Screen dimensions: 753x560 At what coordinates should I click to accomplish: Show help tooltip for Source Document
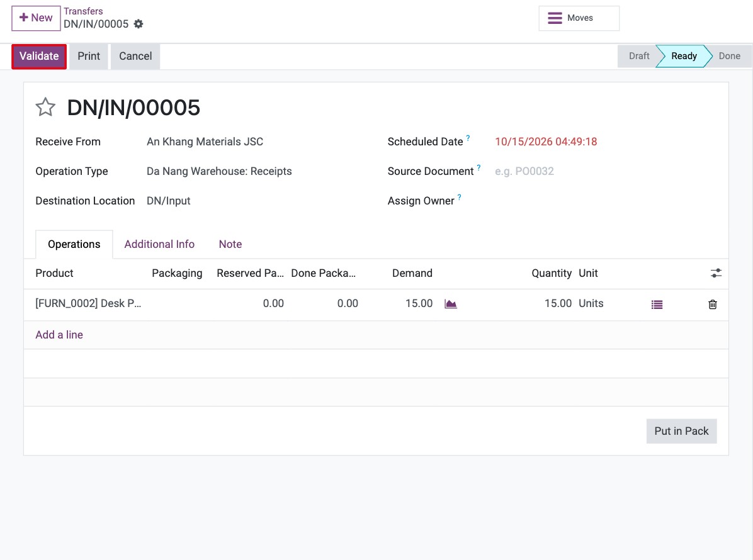click(x=478, y=167)
